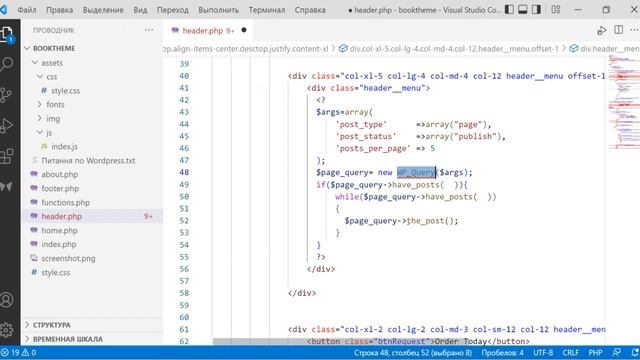Change language mode via PHP
The image size is (640, 360).
(x=595, y=353)
